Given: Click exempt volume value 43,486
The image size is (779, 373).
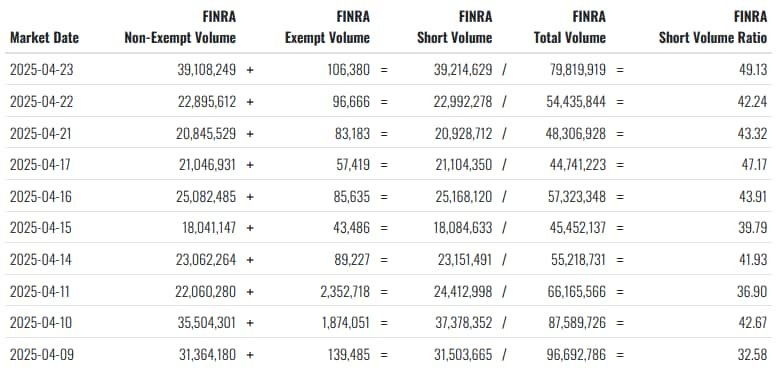Looking at the screenshot, I should tap(352, 228).
